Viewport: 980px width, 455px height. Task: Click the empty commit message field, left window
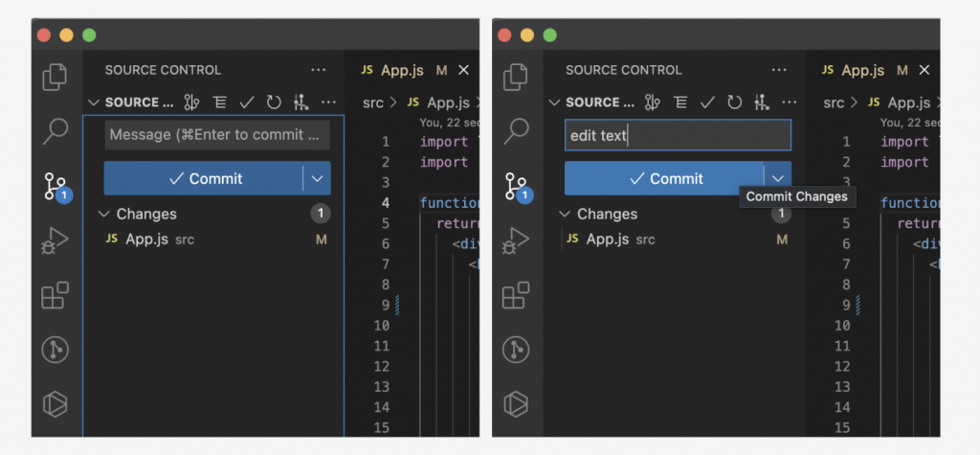216,135
